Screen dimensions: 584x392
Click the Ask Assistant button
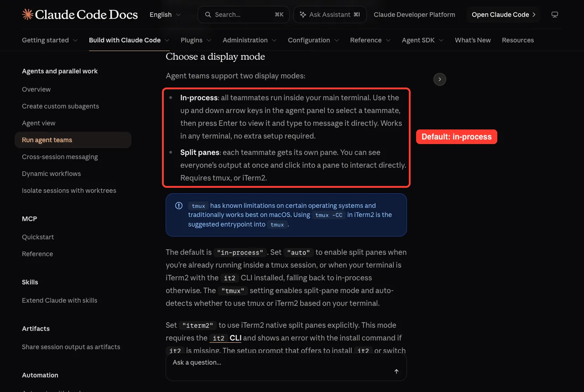pyautogui.click(x=330, y=15)
